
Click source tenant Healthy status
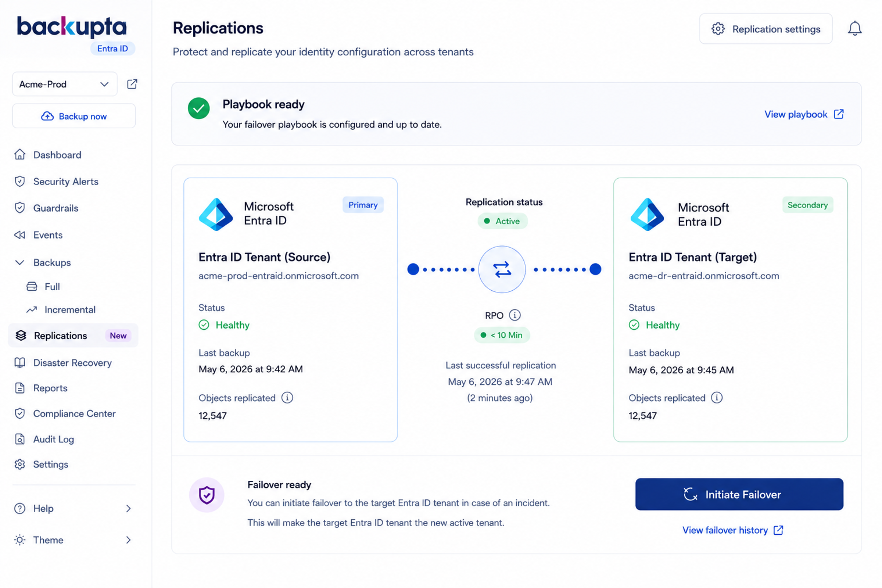(224, 325)
